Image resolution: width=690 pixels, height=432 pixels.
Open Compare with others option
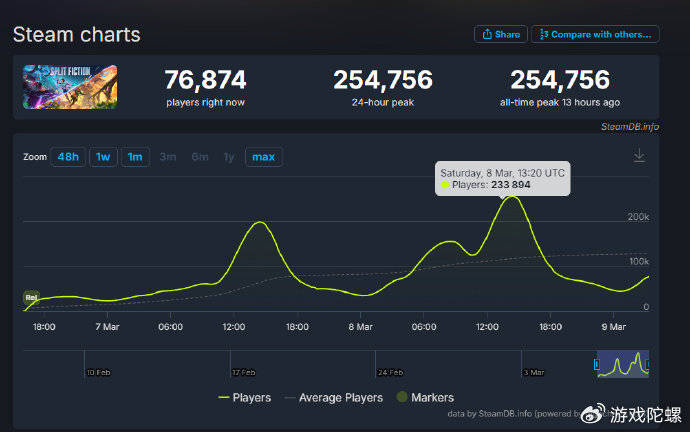point(595,34)
